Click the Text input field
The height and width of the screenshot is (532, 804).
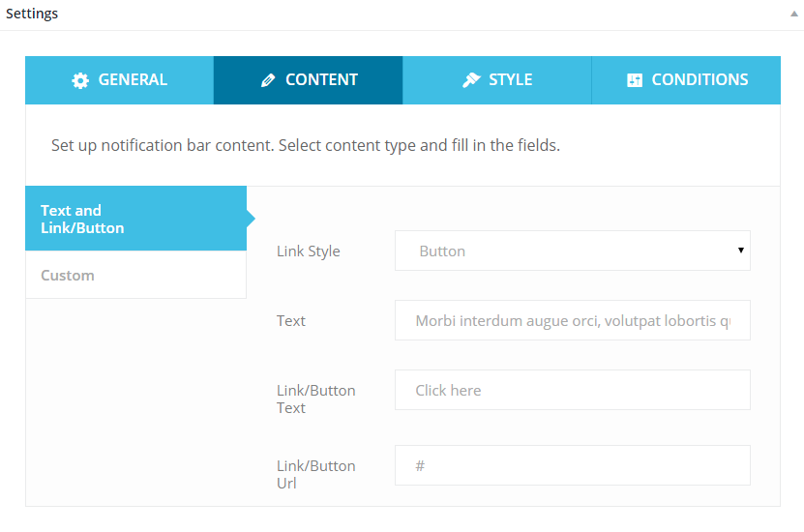(572, 320)
